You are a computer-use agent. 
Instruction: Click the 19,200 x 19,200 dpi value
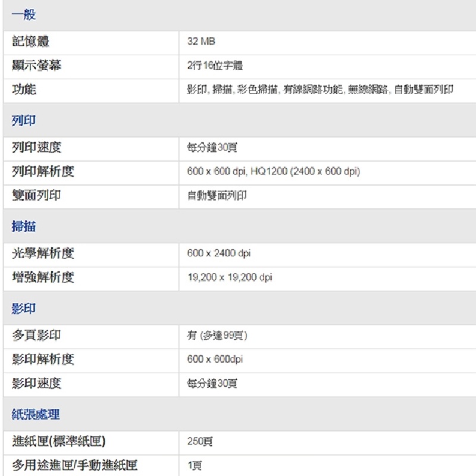click(230, 277)
